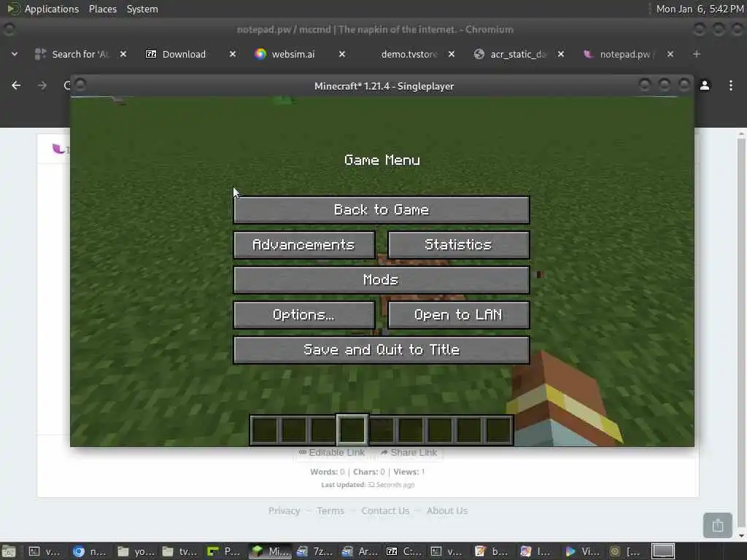Click Open to LAN button

pyautogui.click(x=458, y=315)
